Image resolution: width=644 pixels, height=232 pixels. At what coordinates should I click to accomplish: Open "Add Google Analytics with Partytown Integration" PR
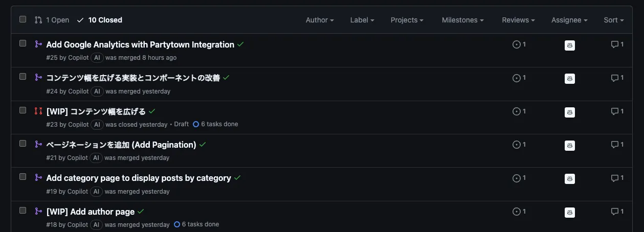tap(140, 44)
